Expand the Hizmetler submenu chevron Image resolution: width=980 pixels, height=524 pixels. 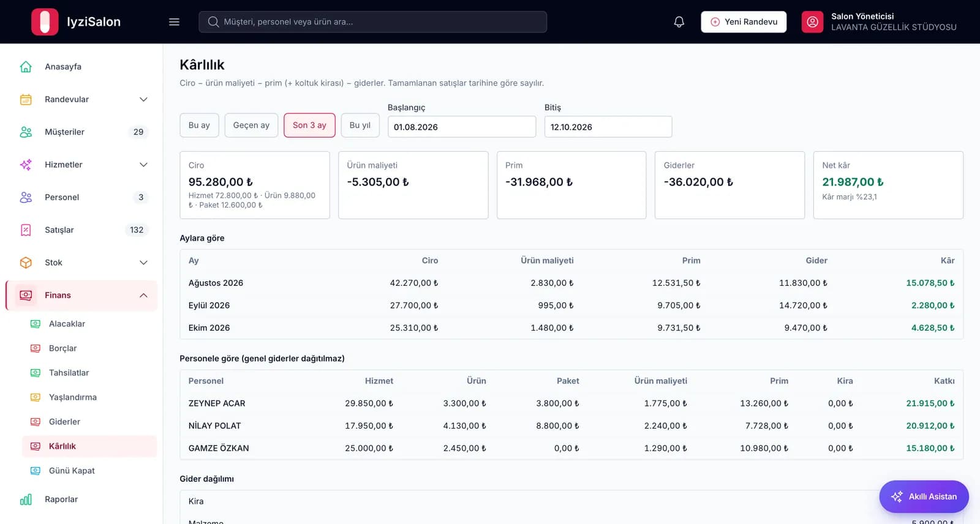tap(143, 165)
